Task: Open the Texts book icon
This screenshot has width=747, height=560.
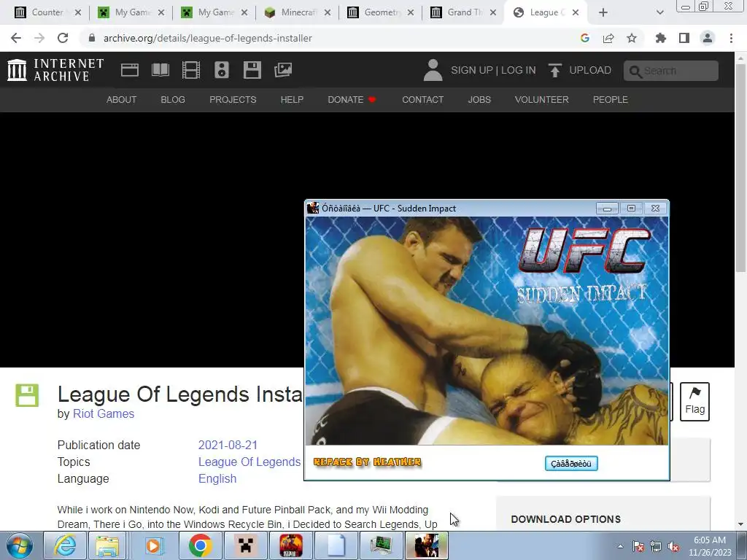Action: [160, 70]
